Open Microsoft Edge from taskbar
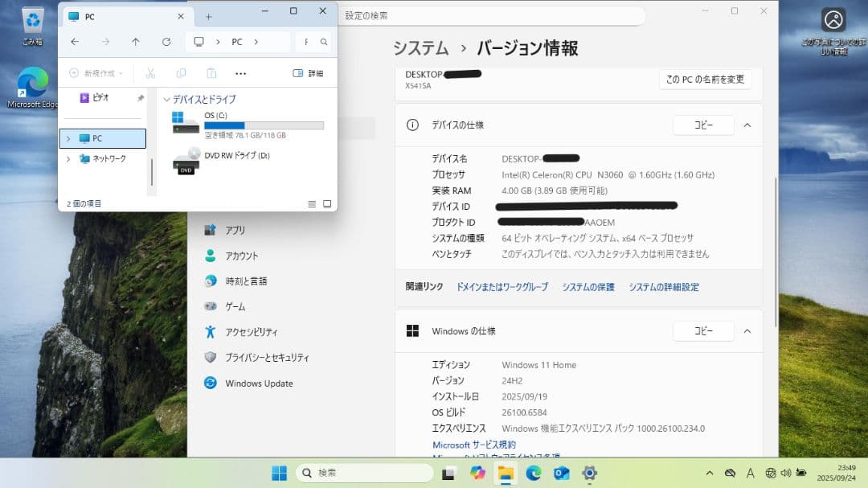 (534, 473)
